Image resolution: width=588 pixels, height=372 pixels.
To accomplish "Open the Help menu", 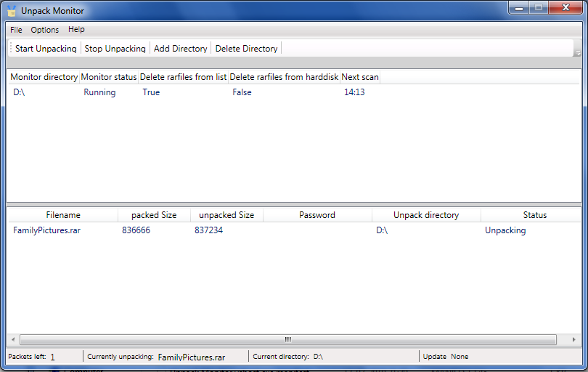I will [x=76, y=30].
